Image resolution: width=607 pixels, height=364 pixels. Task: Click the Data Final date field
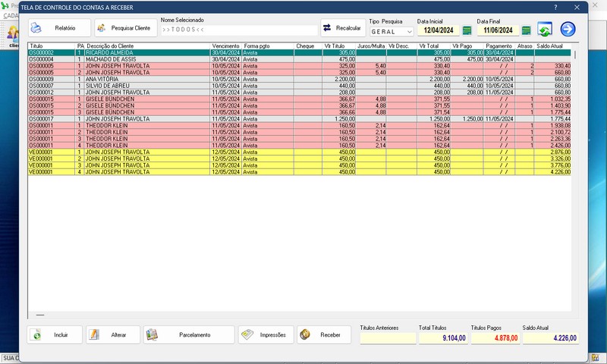pos(498,30)
